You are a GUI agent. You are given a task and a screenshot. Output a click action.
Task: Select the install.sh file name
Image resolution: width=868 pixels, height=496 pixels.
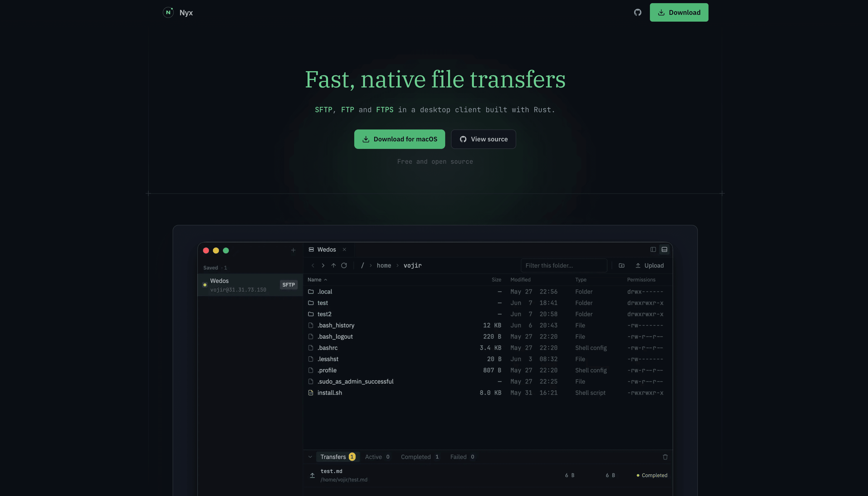330,393
